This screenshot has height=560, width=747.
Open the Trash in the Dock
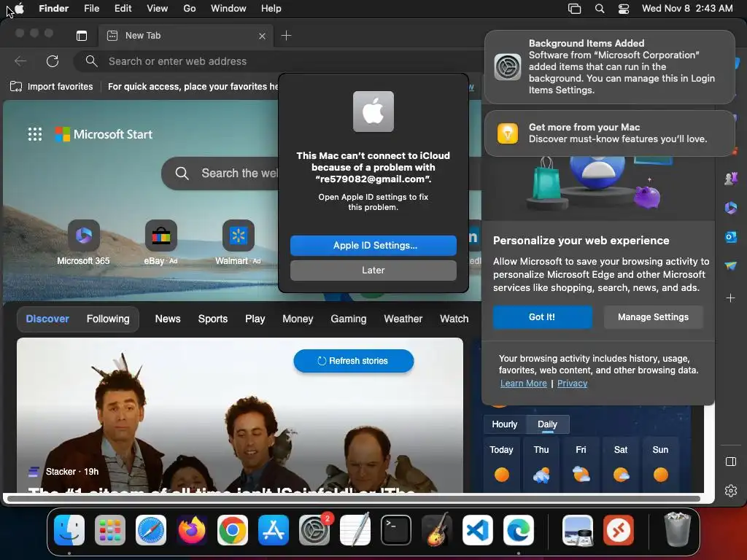(x=678, y=530)
